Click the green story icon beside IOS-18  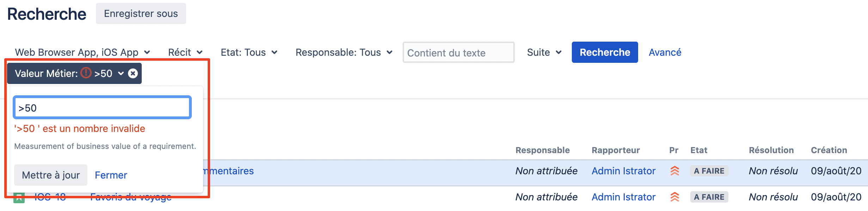pyautogui.click(x=19, y=198)
